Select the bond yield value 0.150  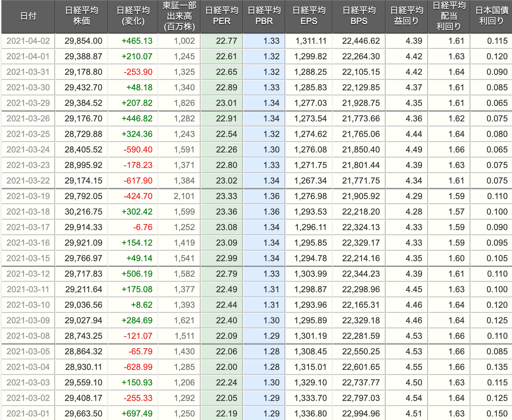point(497,414)
